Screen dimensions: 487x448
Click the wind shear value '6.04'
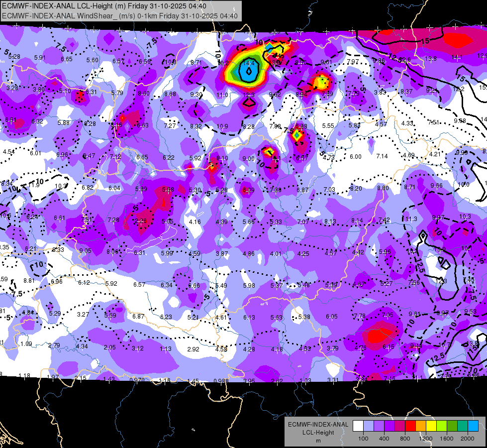(x=114, y=188)
